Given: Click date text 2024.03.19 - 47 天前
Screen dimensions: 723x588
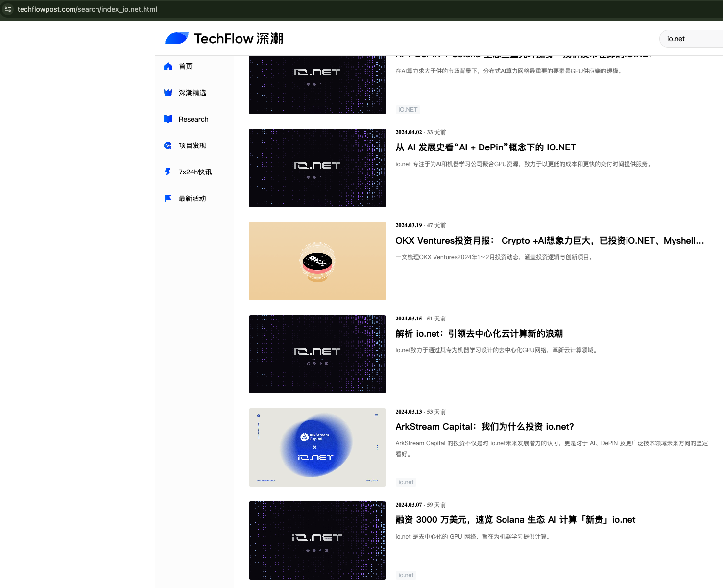Looking at the screenshot, I should [420, 225].
